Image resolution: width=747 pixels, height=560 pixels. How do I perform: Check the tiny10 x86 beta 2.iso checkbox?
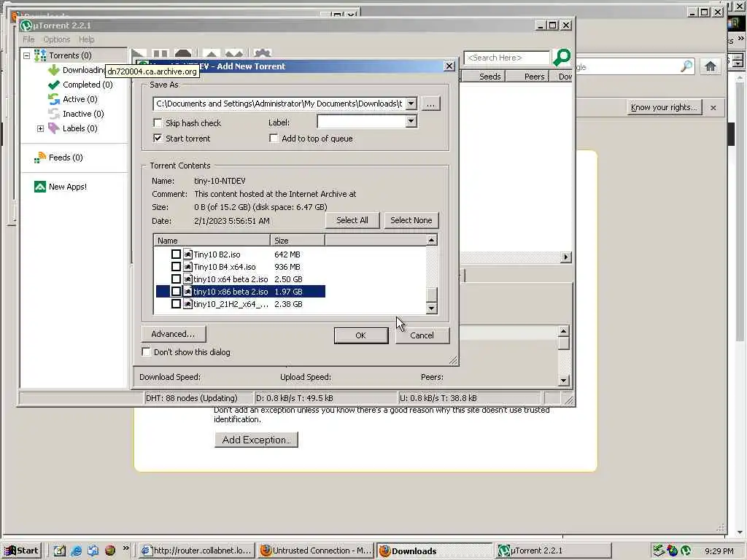click(176, 292)
